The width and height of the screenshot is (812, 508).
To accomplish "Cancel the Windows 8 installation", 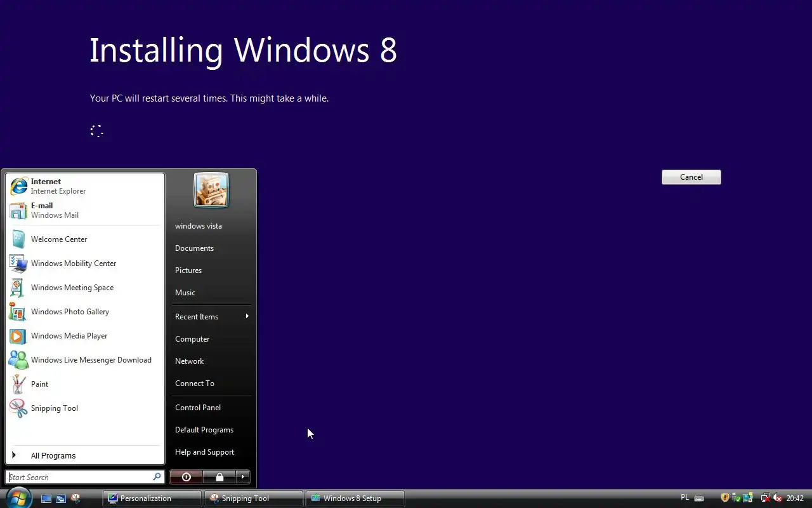I will [691, 177].
